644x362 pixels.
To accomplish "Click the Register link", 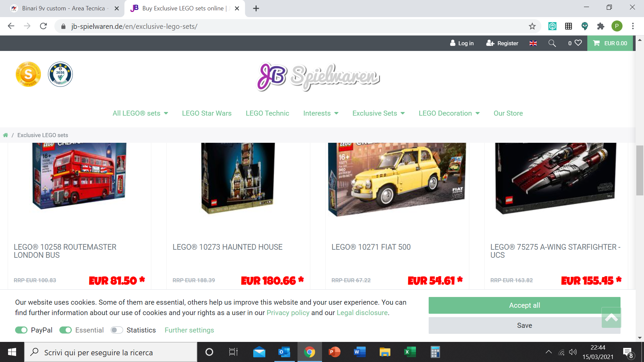I will 502,43.
